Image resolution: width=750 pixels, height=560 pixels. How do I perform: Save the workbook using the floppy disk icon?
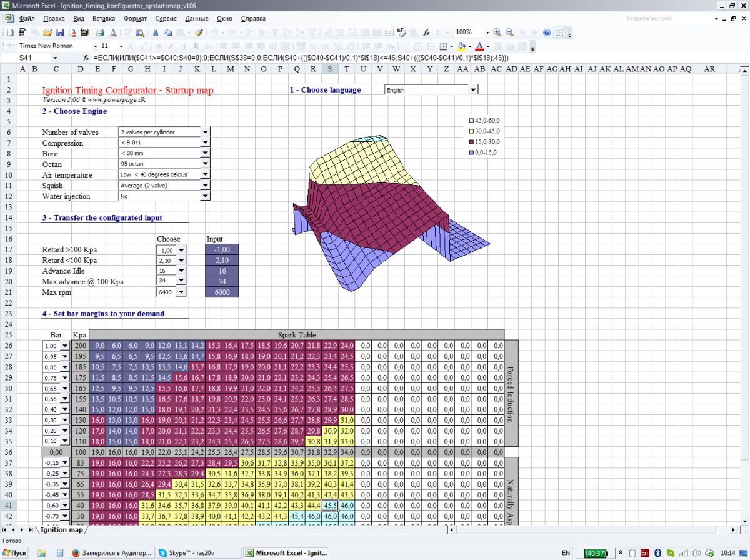tap(60, 32)
